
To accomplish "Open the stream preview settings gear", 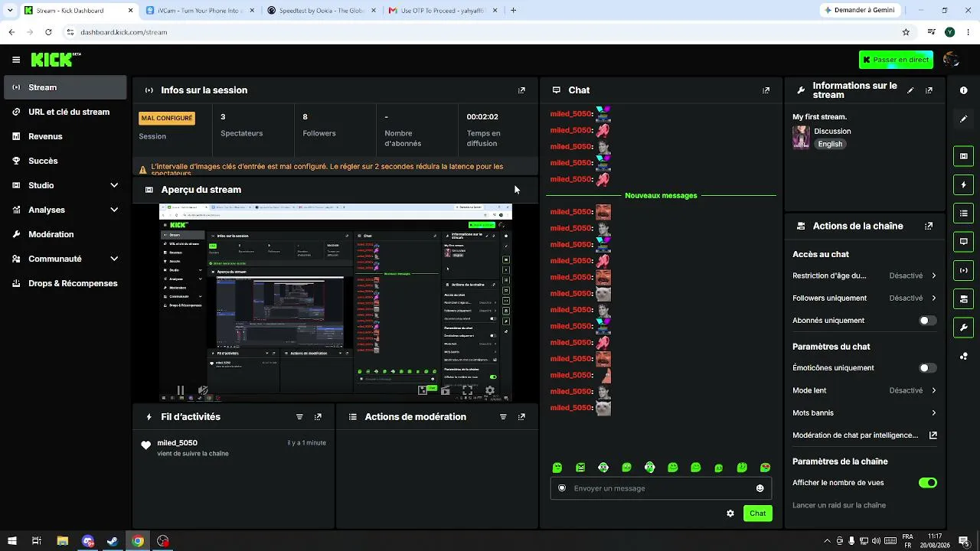I will tap(490, 390).
